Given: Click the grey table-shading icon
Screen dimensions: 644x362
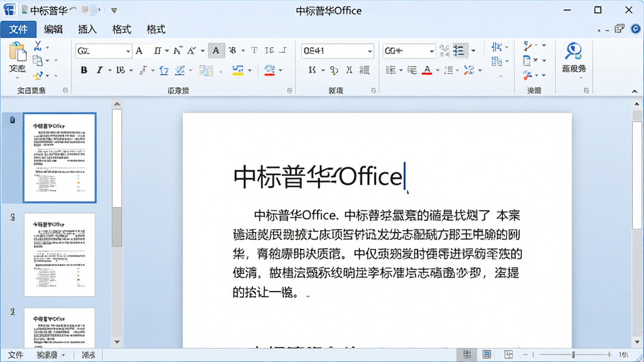Looking at the screenshot, I should click(206, 70).
